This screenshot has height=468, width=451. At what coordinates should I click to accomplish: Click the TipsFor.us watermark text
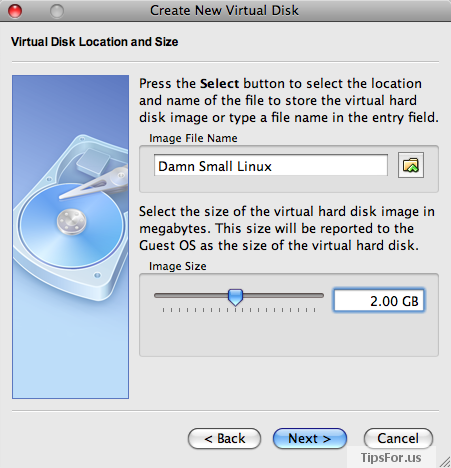391,457
